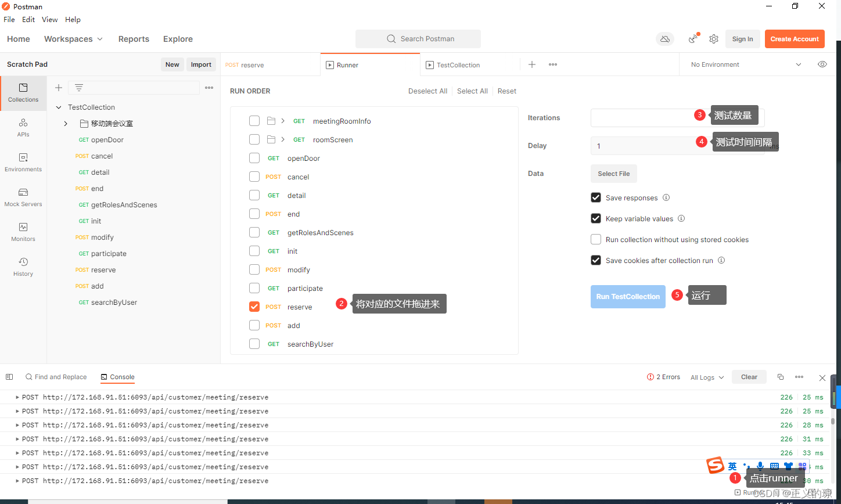Screen dimensions: 841x504
Task: Focus the Search Postman box
Action: [418, 39]
